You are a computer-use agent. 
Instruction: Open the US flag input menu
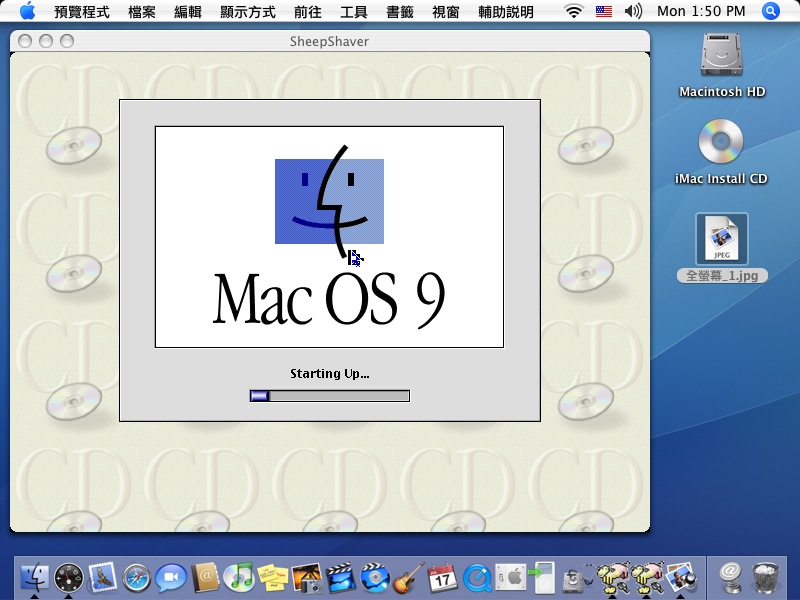point(604,11)
